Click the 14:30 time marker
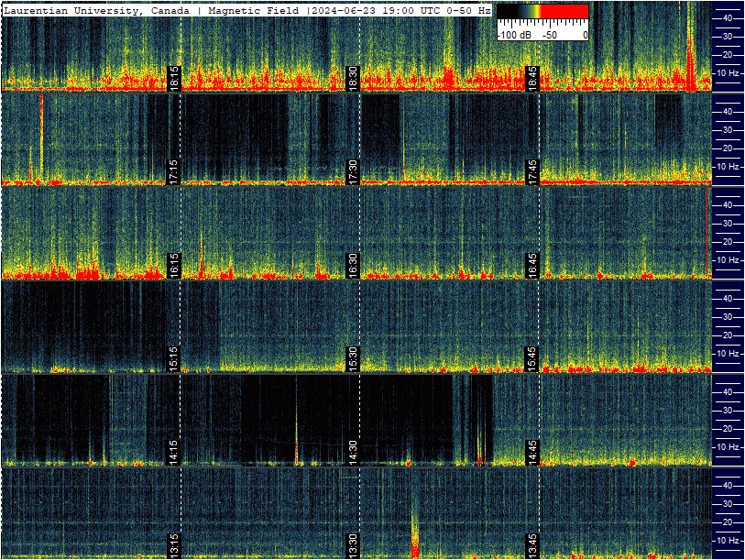 click(353, 453)
